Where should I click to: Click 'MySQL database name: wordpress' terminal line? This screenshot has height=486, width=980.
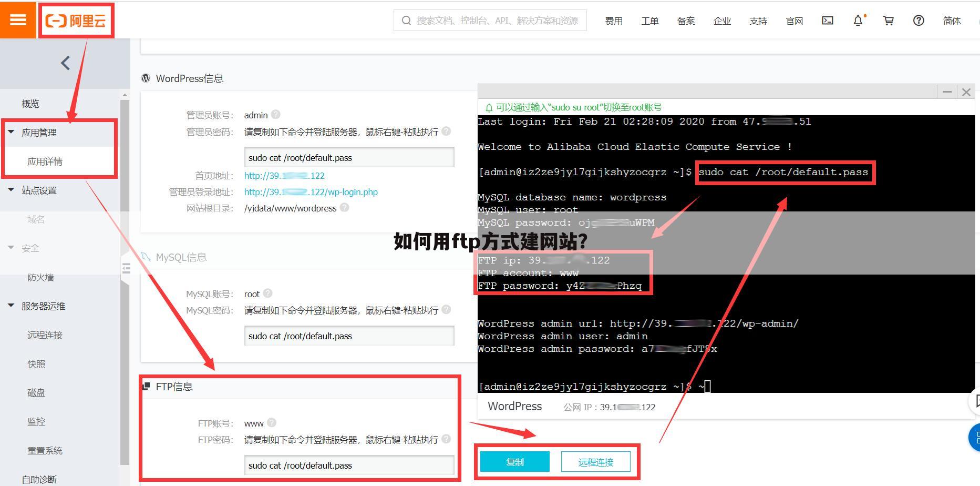click(x=572, y=197)
